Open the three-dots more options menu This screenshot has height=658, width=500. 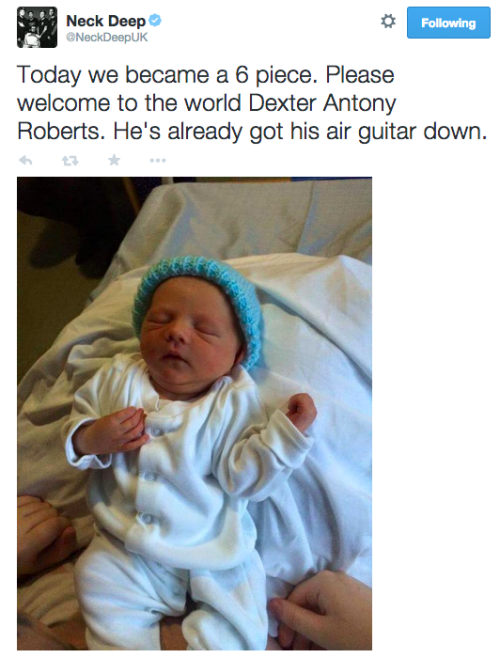click(158, 160)
